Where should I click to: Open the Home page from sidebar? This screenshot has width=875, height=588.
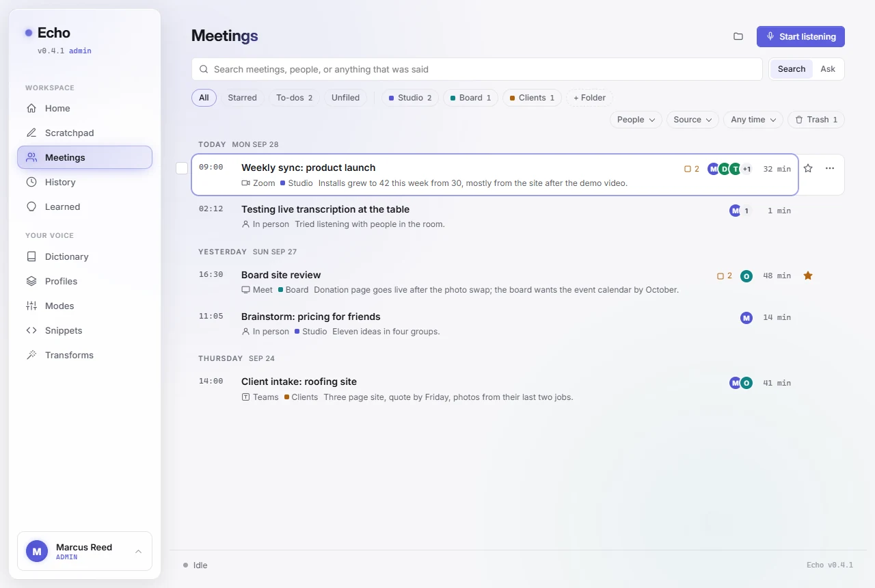tap(85, 108)
